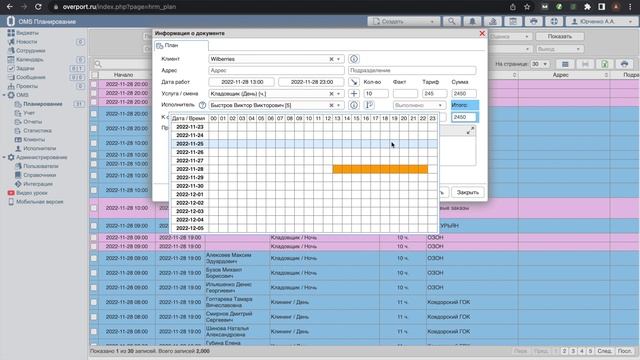
Task: Open the Выход filter dropdown
Action: click(x=559, y=49)
